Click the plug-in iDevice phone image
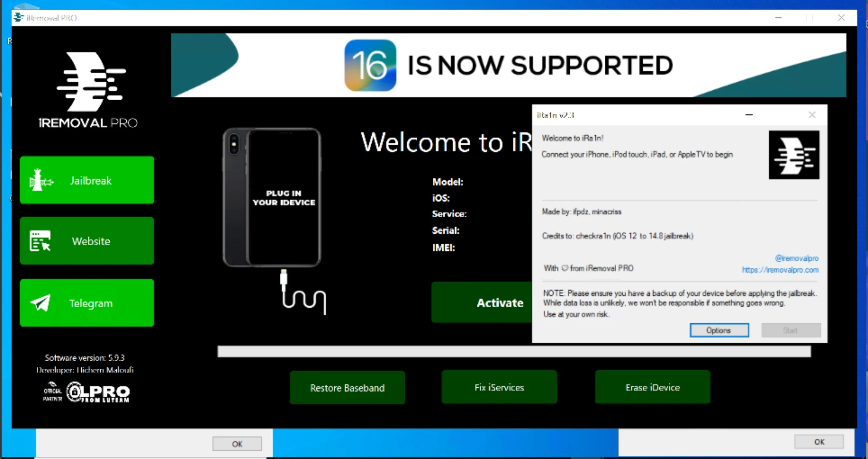Viewport: 868px width, 459px height. click(272, 197)
